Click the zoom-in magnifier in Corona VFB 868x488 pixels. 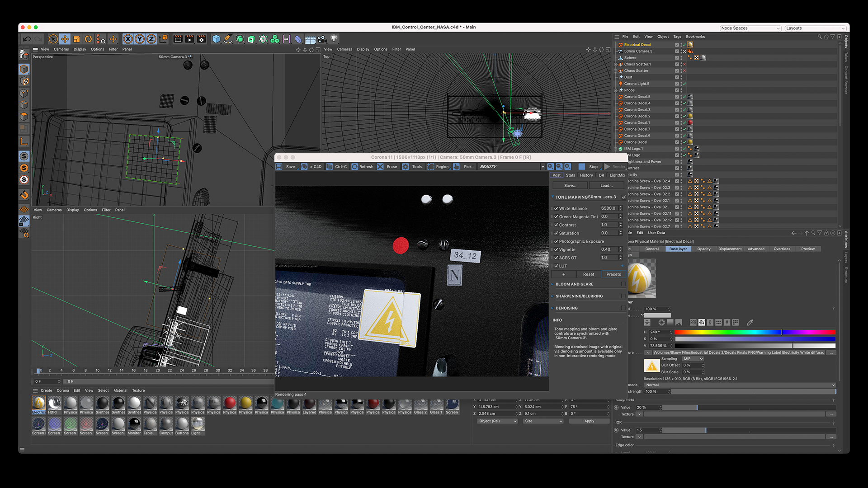(551, 167)
